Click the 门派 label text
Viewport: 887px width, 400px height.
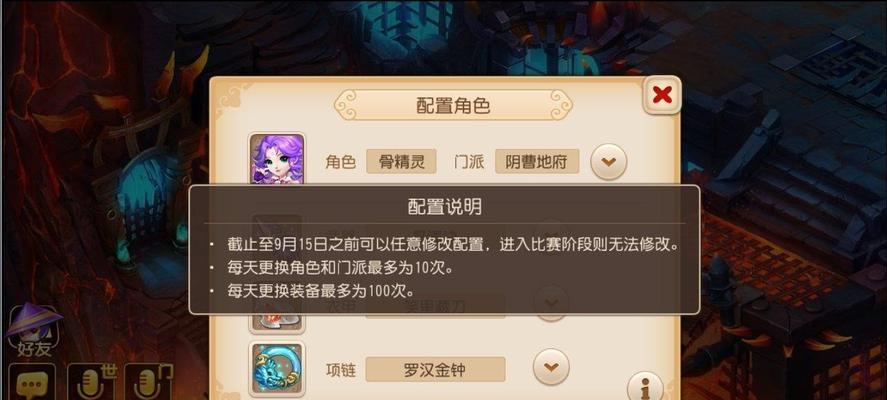click(469, 162)
